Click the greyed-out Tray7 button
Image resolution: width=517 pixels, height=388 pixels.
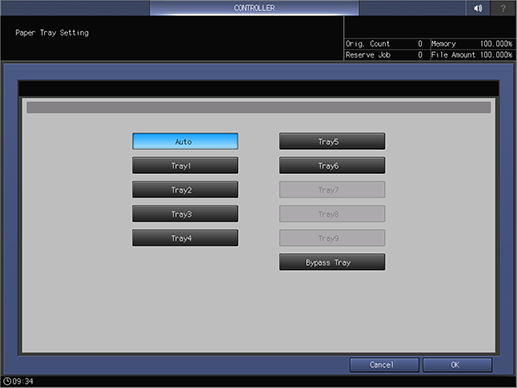(x=332, y=190)
